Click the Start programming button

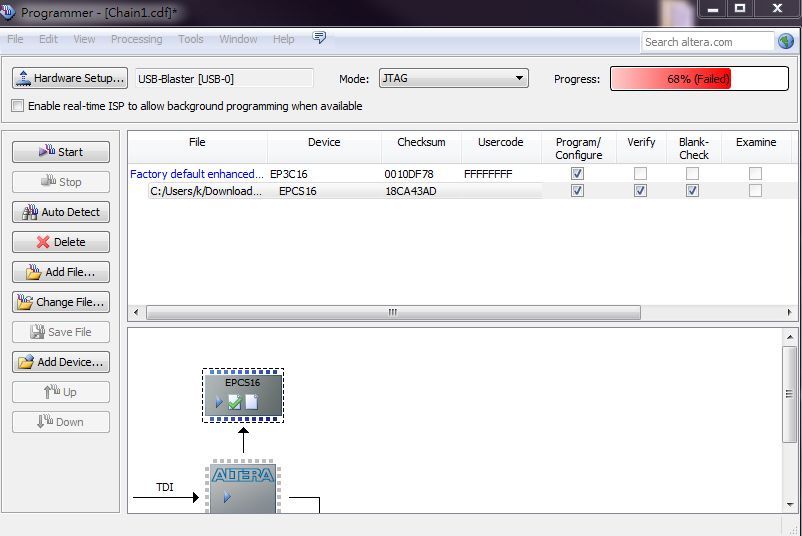pos(61,152)
